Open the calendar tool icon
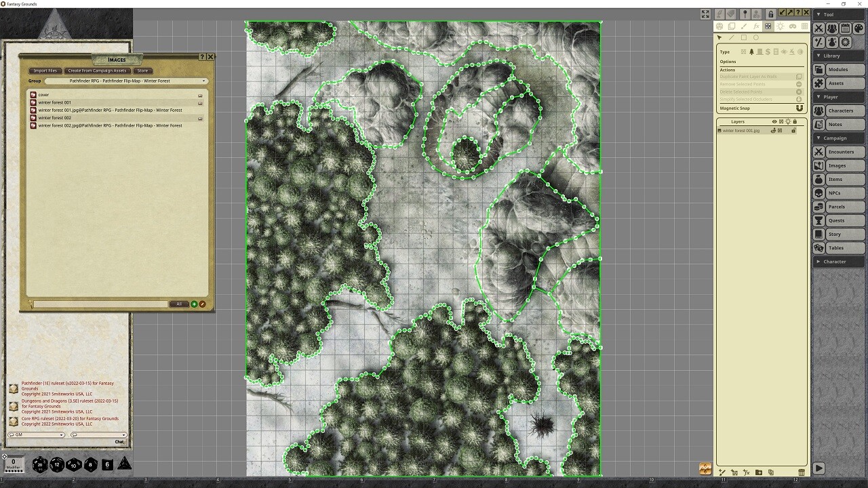Screen dimensions: 868x488 (845, 28)
